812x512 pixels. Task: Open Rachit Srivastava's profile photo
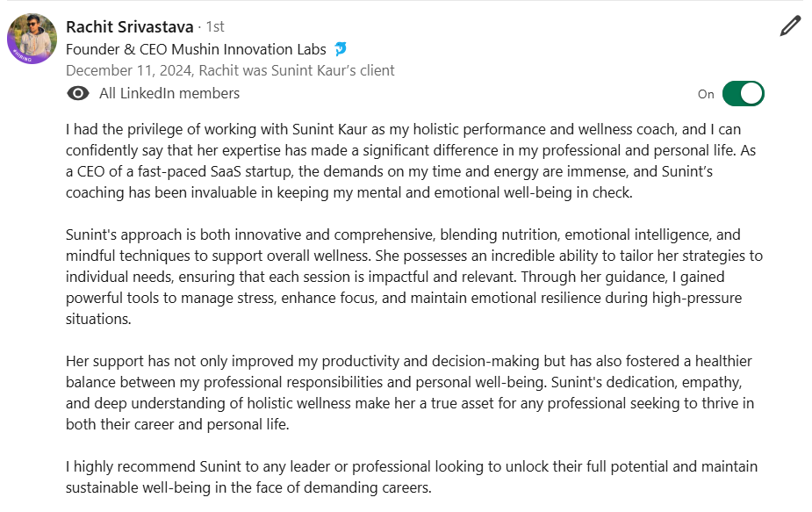tap(32, 39)
